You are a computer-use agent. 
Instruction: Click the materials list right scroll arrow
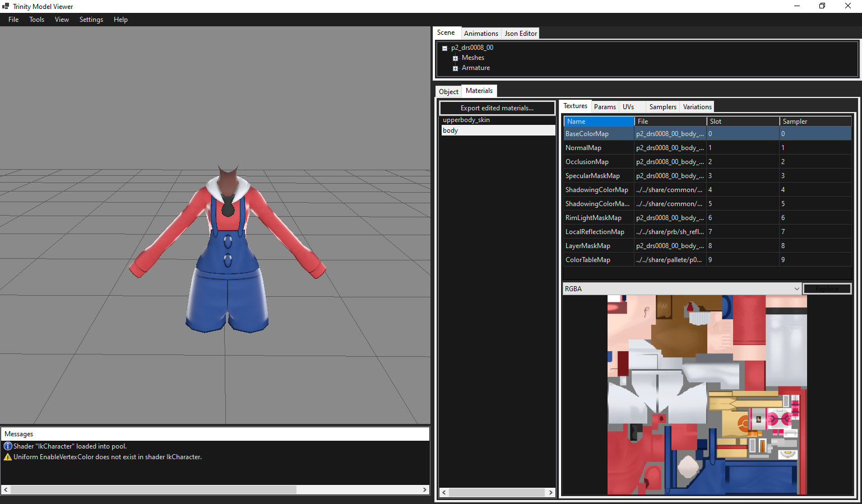pos(551,493)
